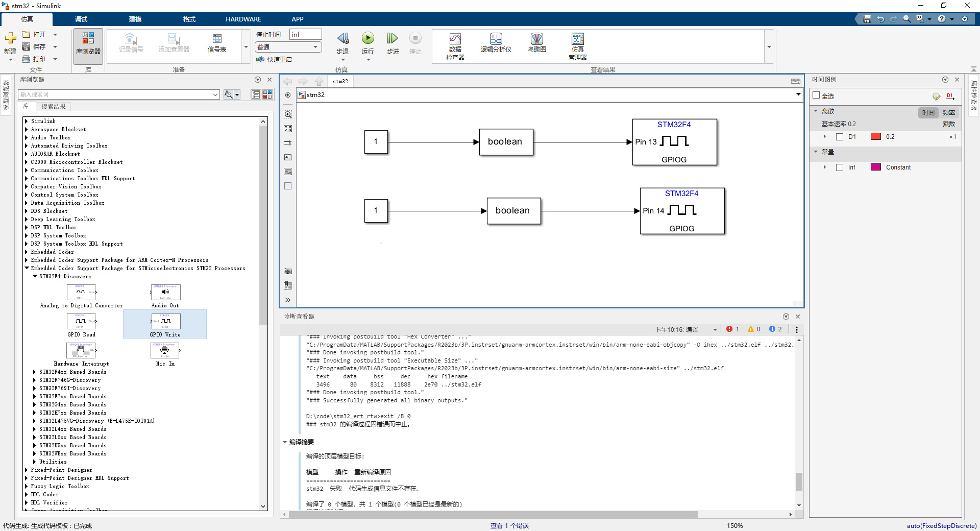Open the HARDWARE ribbon tab
The width and height of the screenshot is (980, 531).
tap(243, 19)
